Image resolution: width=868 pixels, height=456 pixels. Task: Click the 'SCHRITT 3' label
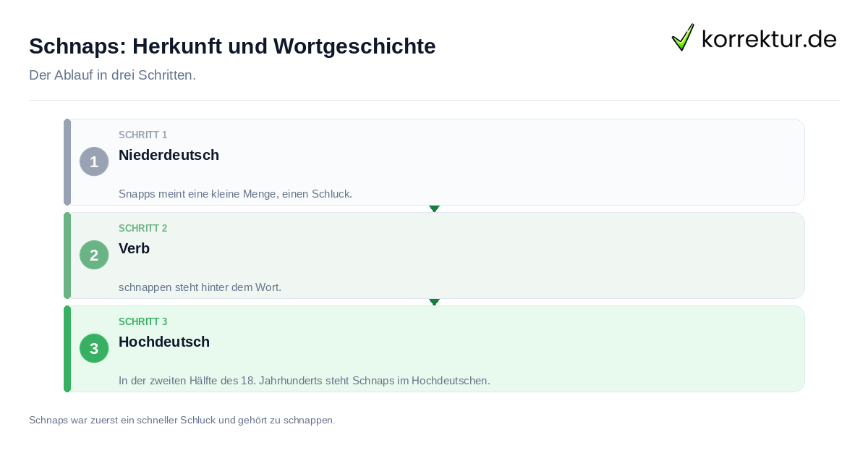pos(143,321)
